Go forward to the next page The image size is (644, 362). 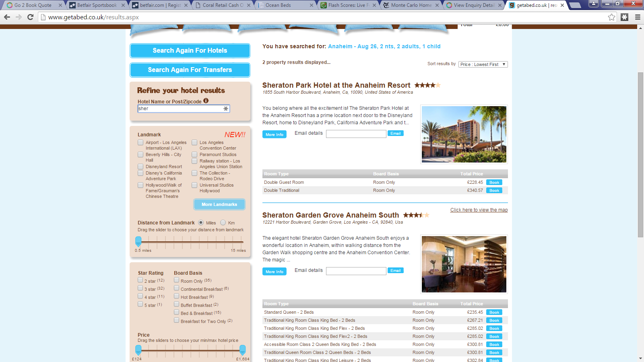[19, 17]
